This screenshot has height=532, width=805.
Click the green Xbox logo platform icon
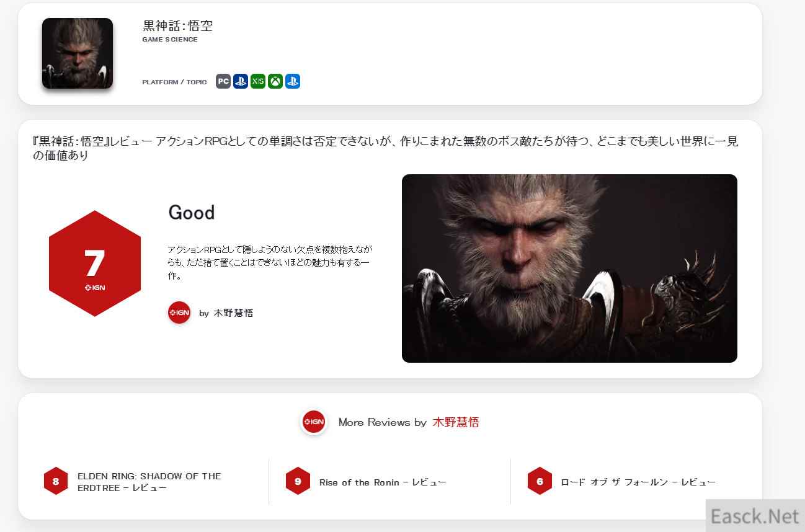click(x=275, y=81)
